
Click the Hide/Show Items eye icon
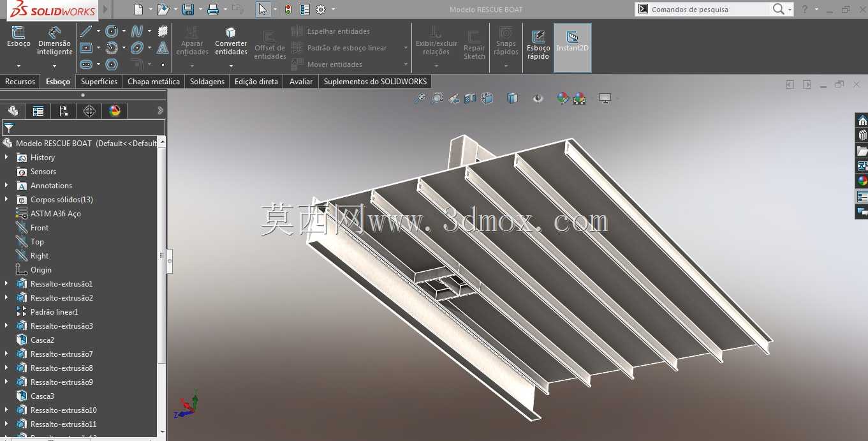pos(538,98)
